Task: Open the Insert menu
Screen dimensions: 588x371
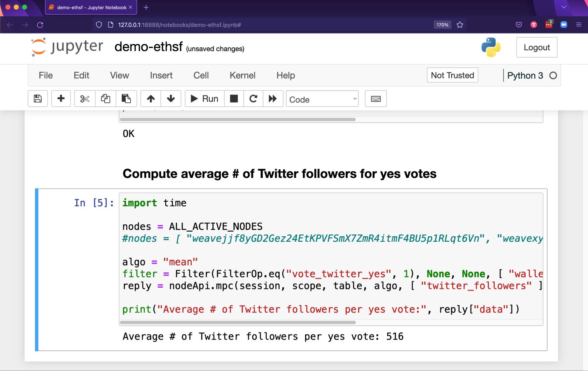Action: 161,75
